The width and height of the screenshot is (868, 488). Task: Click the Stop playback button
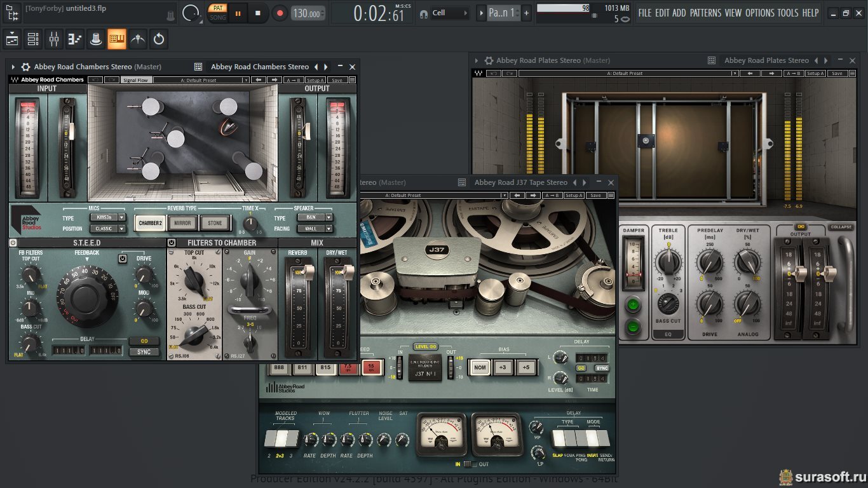(258, 13)
